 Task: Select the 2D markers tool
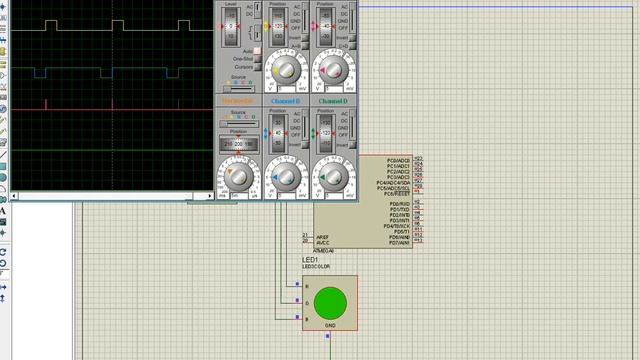pyautogui.click(x=3, y=233)
